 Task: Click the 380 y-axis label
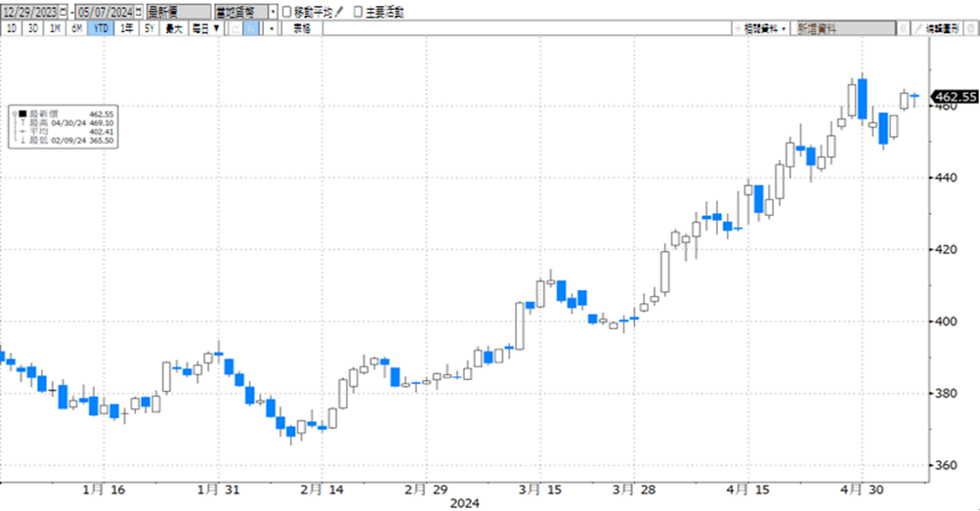click(x=946, y=394)
